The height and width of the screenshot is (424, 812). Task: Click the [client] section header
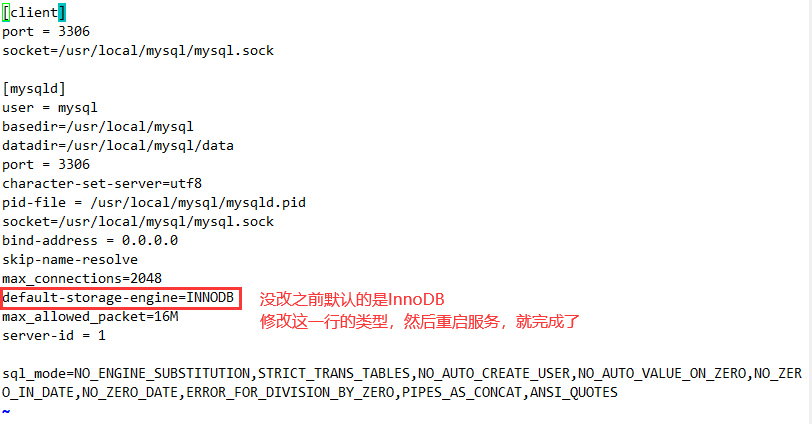pos(34,12)
